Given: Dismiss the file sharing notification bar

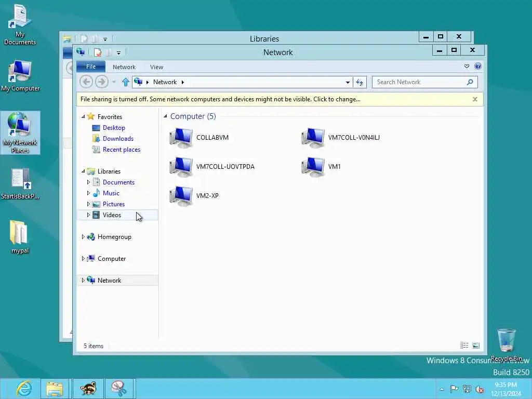Looking at the screenshot, I should [475, 99].
